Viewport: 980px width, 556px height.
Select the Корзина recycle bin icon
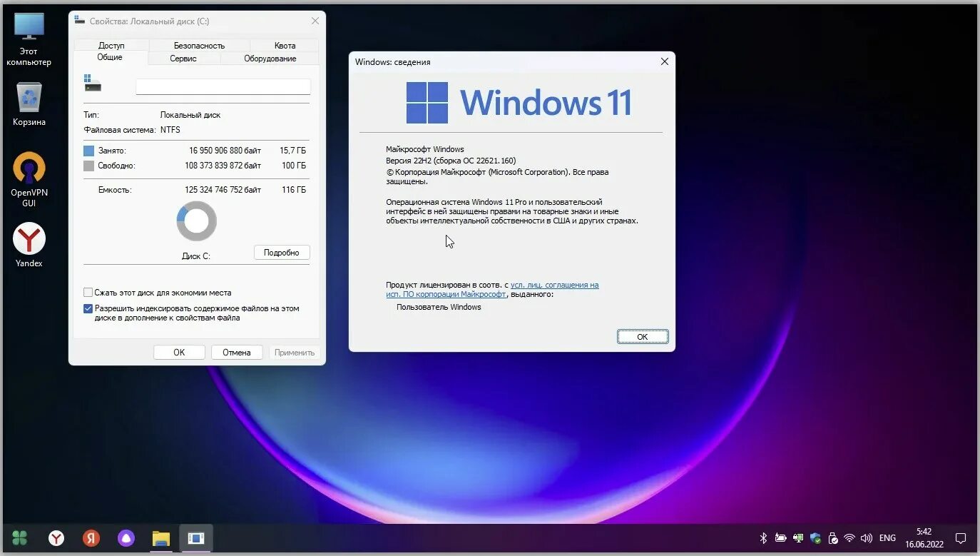[29, 104]
